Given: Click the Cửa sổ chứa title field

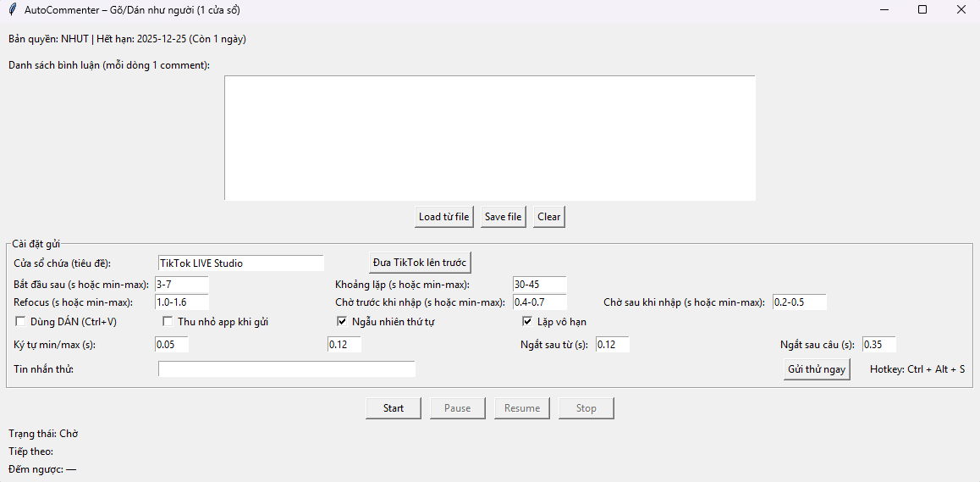Looking at the screenshot, I should [240, 263].
